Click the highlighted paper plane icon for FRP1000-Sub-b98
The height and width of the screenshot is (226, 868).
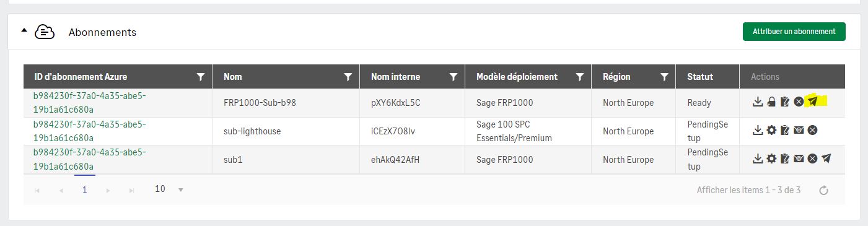812,102
